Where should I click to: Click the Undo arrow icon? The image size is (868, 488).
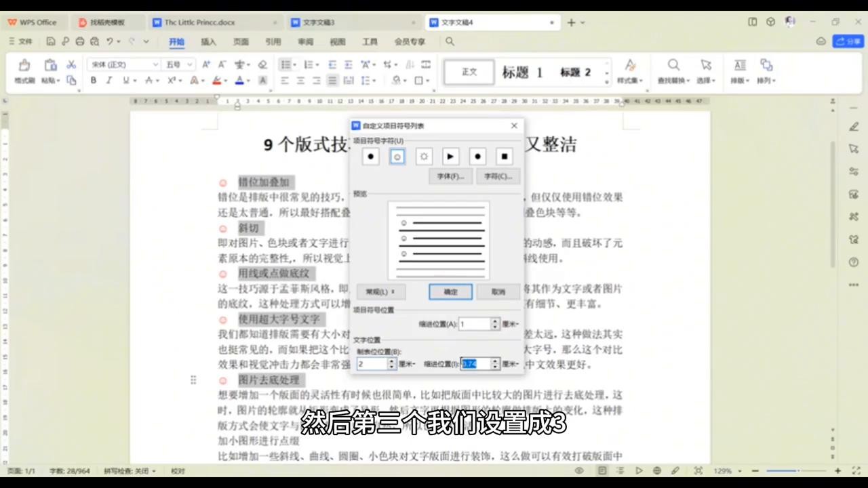110,41
